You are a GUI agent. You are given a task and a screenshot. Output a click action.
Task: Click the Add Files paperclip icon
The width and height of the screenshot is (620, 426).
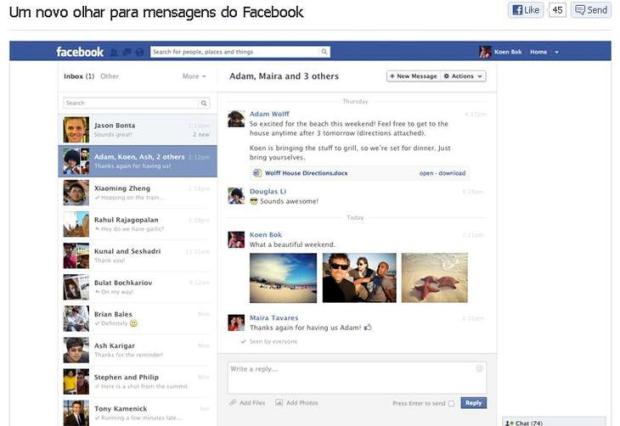tap(233, 403)
